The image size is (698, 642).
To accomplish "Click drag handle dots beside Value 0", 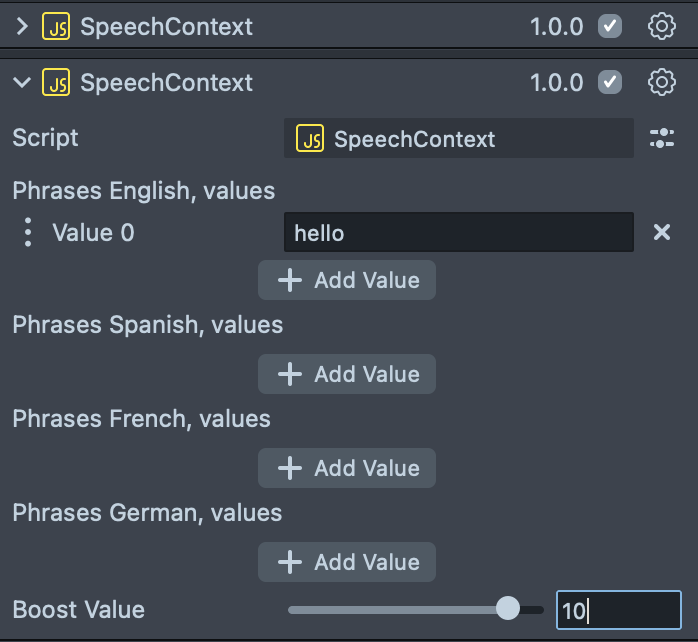I will pos(28,233).
